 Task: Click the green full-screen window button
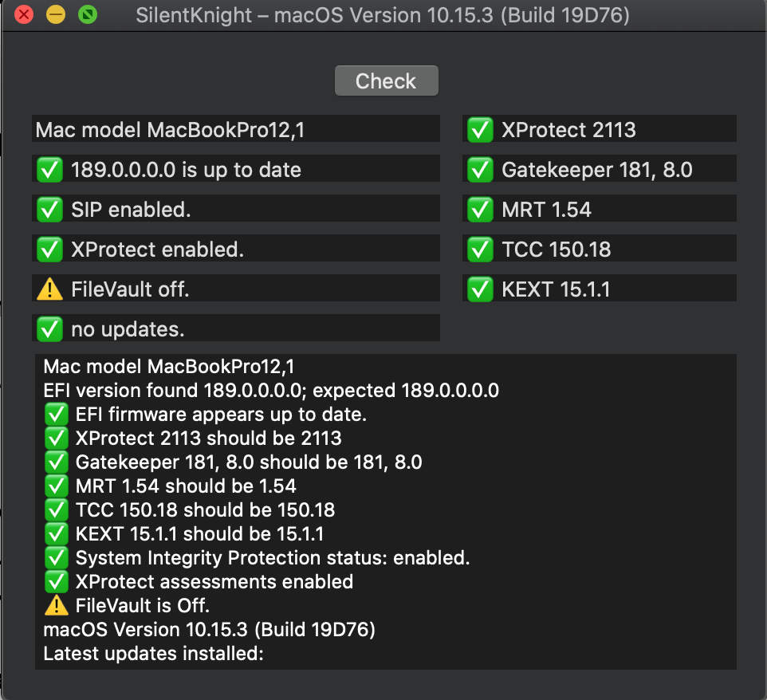tap(88, 14)
